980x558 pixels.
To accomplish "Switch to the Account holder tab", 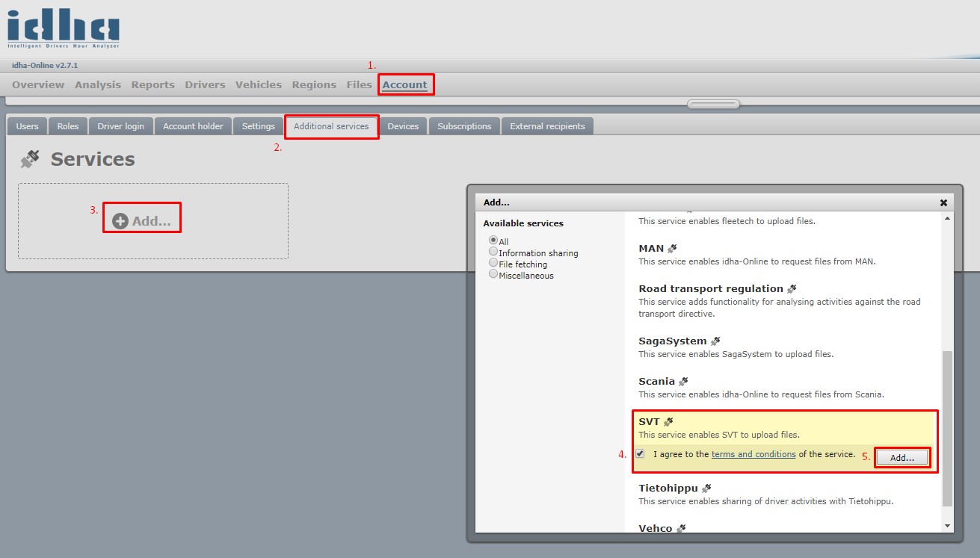I will point(193,126).
